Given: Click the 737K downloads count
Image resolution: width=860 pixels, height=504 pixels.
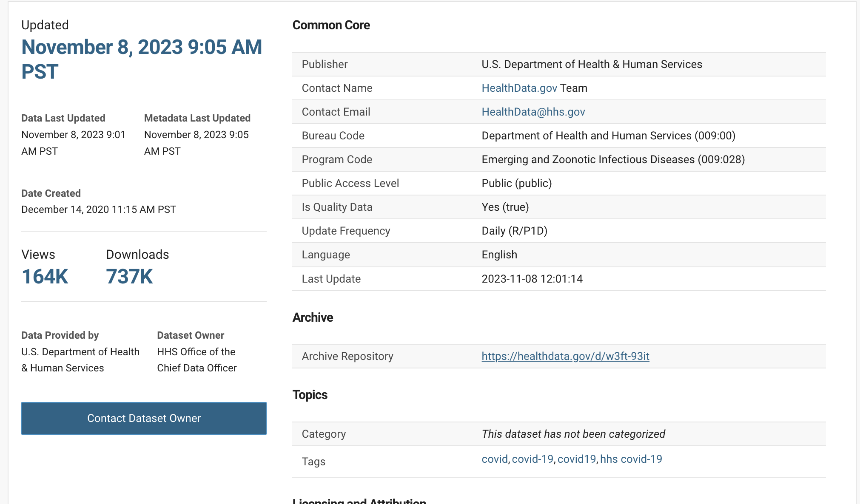Looking at the screenshot, I should point(129,277).
